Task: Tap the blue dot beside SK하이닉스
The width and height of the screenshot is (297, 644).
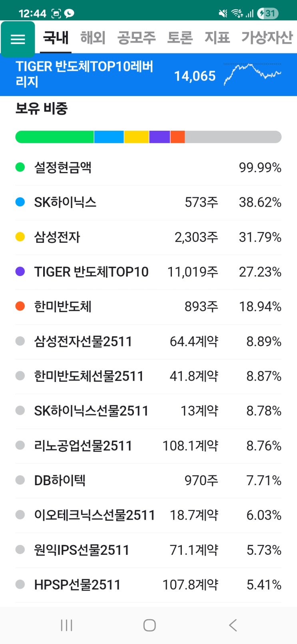Action: [19, 202]
